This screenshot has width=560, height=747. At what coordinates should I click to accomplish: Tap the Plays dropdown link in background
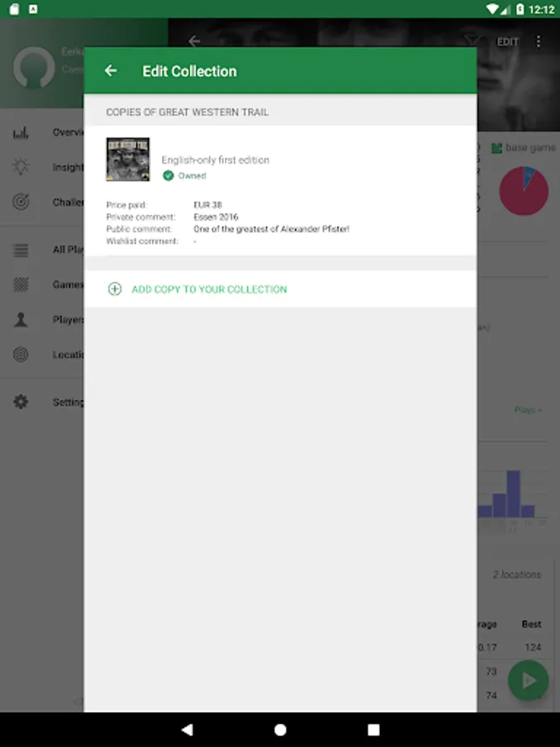click(528, 410)
